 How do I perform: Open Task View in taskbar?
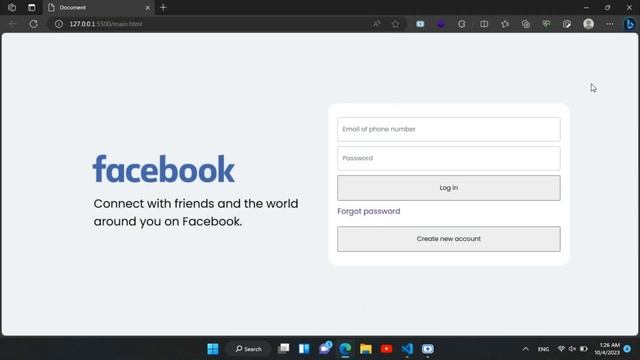283,349
